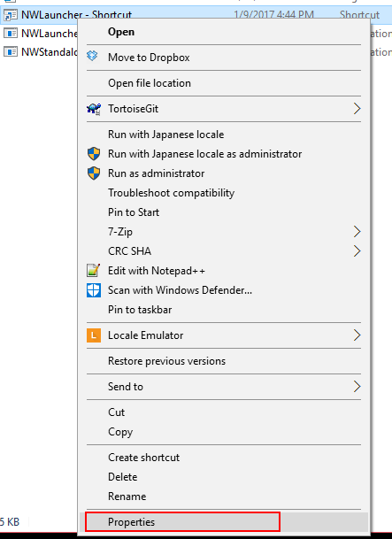This screenshot has height=539, width=392.
Task: Expand the TortoiseGit submenu arrow
Action: [357, 109]
